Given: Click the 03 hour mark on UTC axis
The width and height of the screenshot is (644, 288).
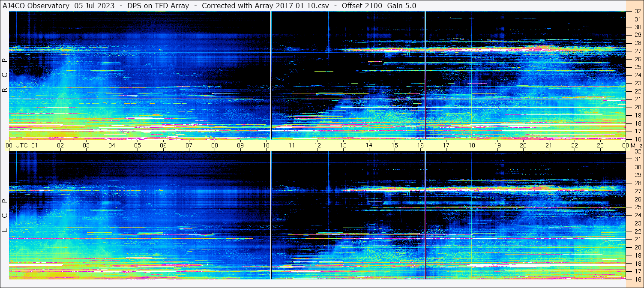Looking at the screenshot, I should pyautogui.click(x=86, y=145).
